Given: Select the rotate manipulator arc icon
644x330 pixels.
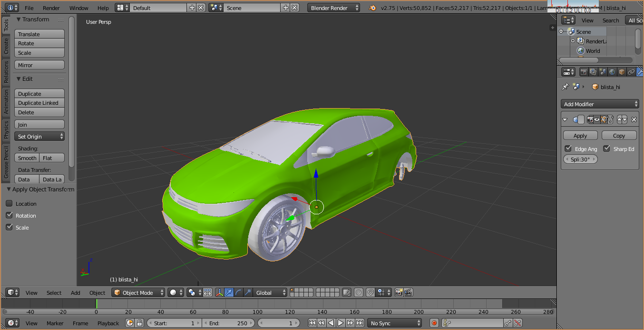Looking at the screenshot, I should 238,292.
